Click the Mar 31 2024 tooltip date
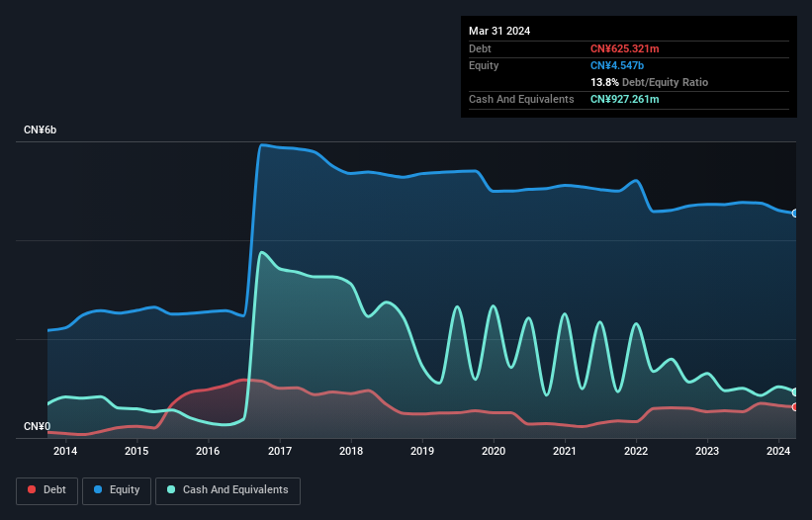 [x=499, y=31]
